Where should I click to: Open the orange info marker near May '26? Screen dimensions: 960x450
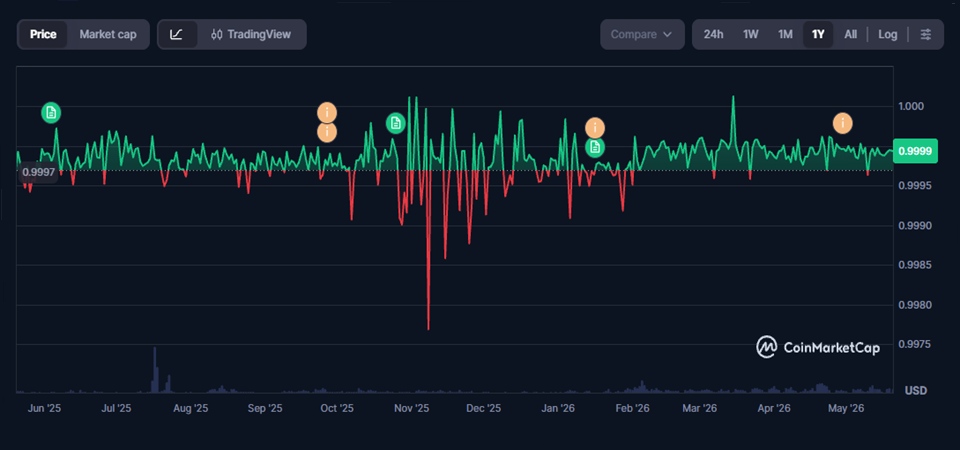click(x=842, y=123)
